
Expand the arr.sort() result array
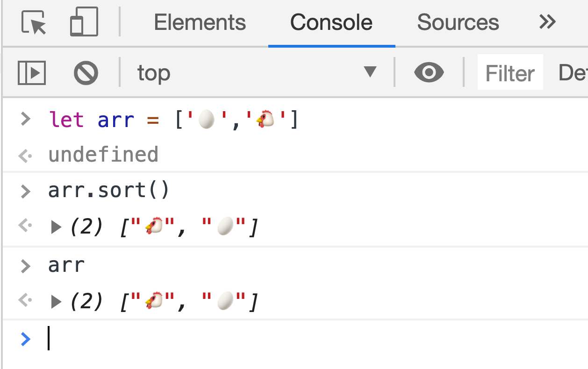(57, 227)
